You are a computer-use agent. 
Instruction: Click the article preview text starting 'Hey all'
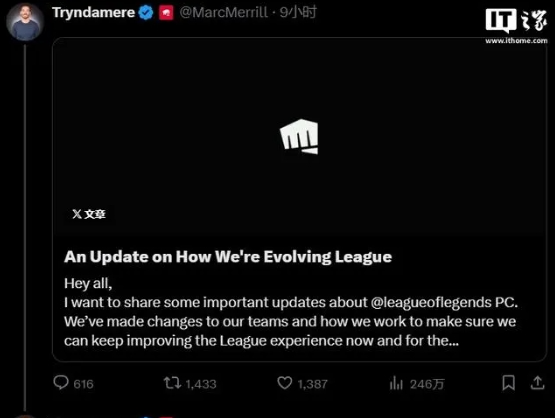(x=291, y=312)
